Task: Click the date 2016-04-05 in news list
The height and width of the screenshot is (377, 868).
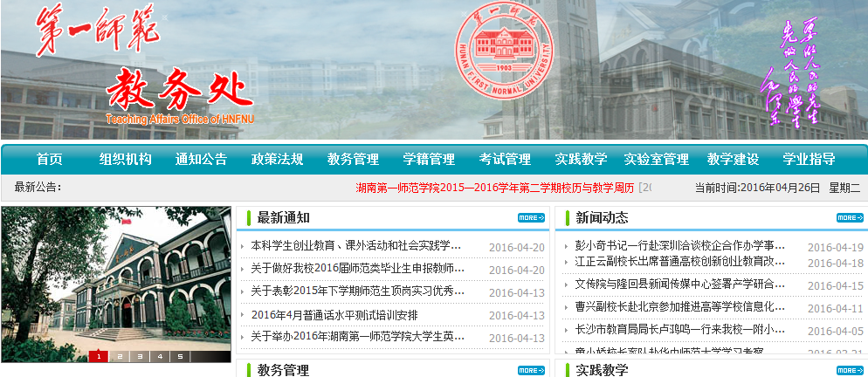Action: [x=836, y=332]
